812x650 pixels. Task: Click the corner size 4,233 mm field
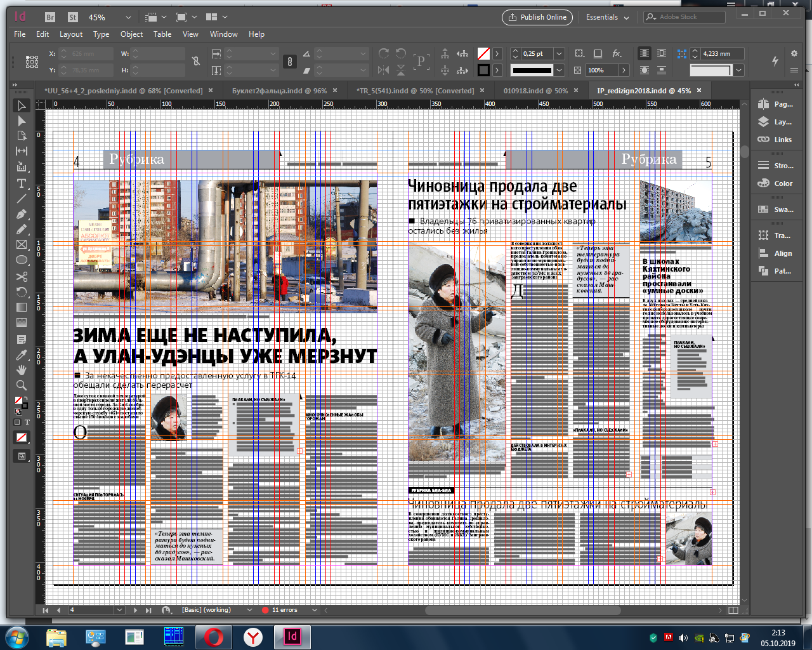(x=722, y=54)
